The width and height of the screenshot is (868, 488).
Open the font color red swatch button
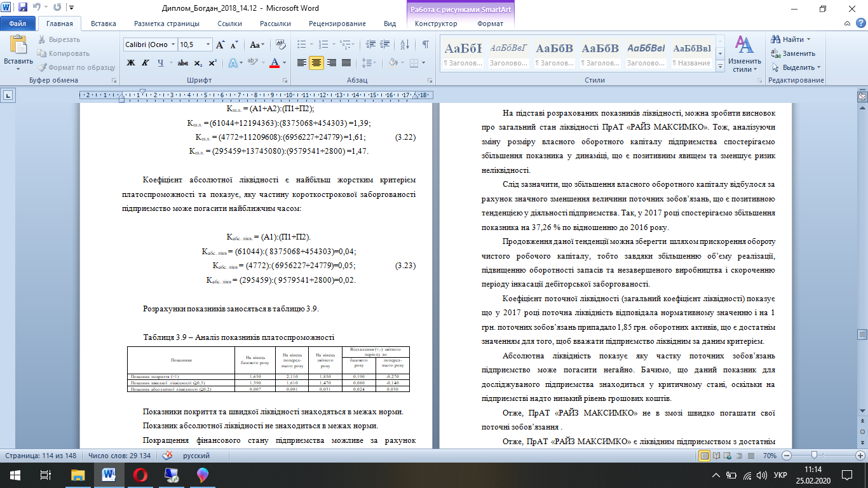(x=275, y=63)
